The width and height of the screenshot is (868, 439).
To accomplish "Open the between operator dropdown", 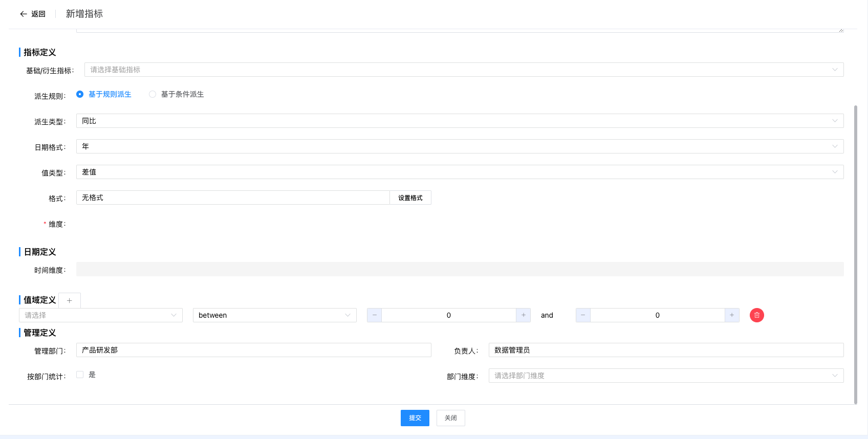I will tap(274, 315).
